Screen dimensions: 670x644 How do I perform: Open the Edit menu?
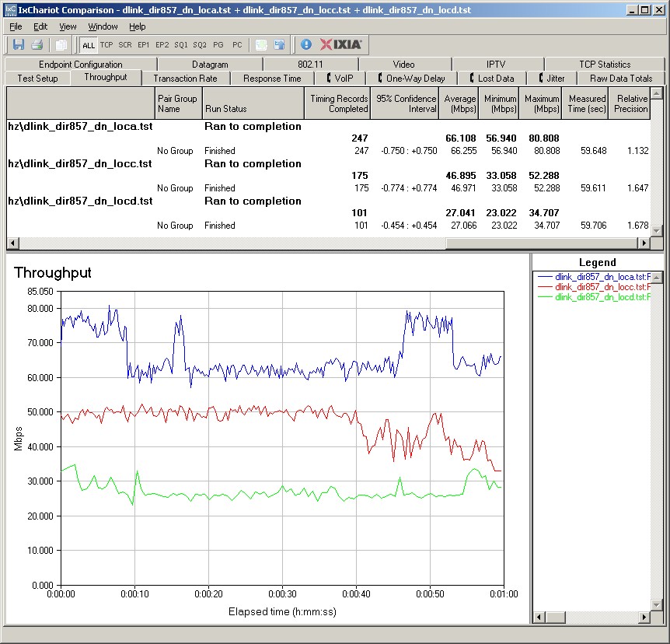pos(40,26)
